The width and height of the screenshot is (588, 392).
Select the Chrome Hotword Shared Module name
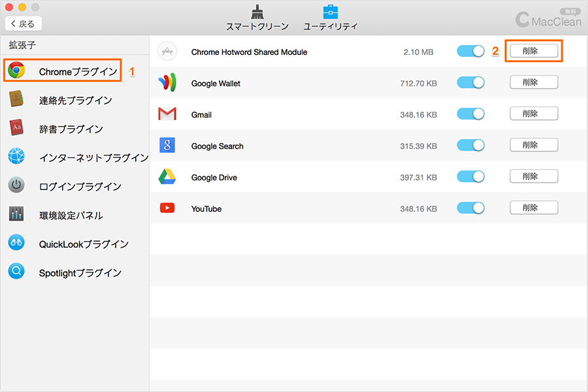tap(249, 52)
